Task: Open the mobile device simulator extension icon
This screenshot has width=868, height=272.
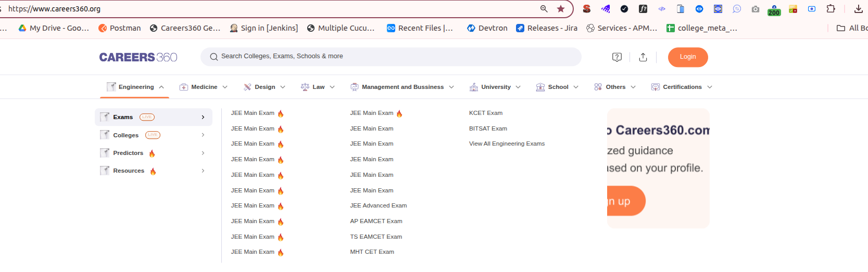Action: [x=681, y=9]
